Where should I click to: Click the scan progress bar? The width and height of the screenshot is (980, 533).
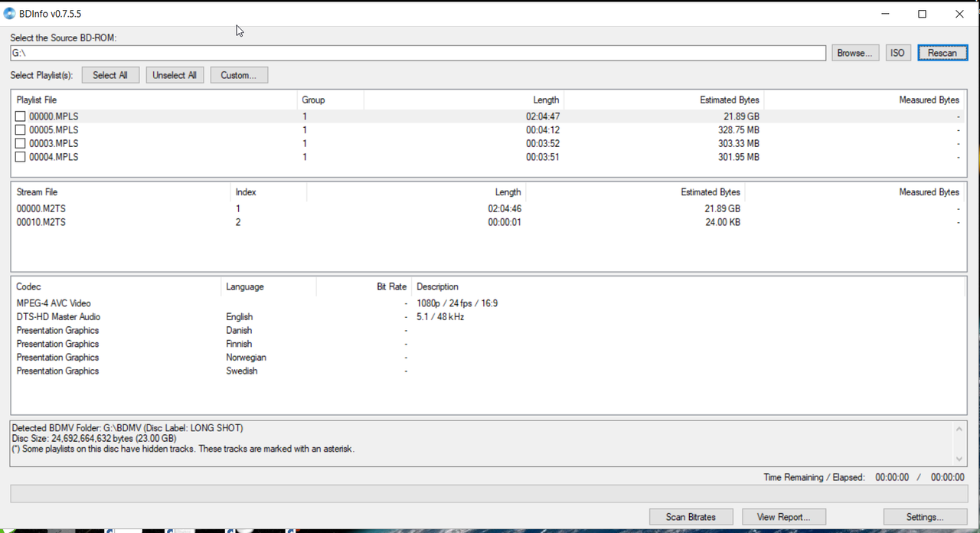[488, 494]
